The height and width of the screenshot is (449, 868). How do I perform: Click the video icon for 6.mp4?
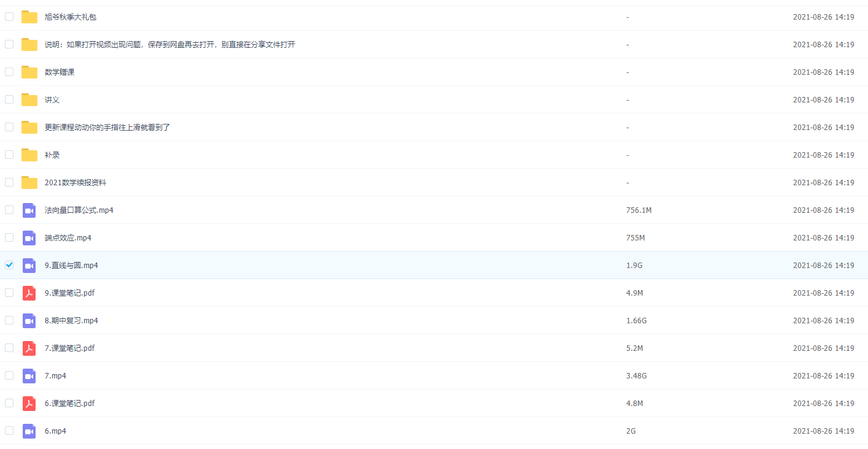29,431
